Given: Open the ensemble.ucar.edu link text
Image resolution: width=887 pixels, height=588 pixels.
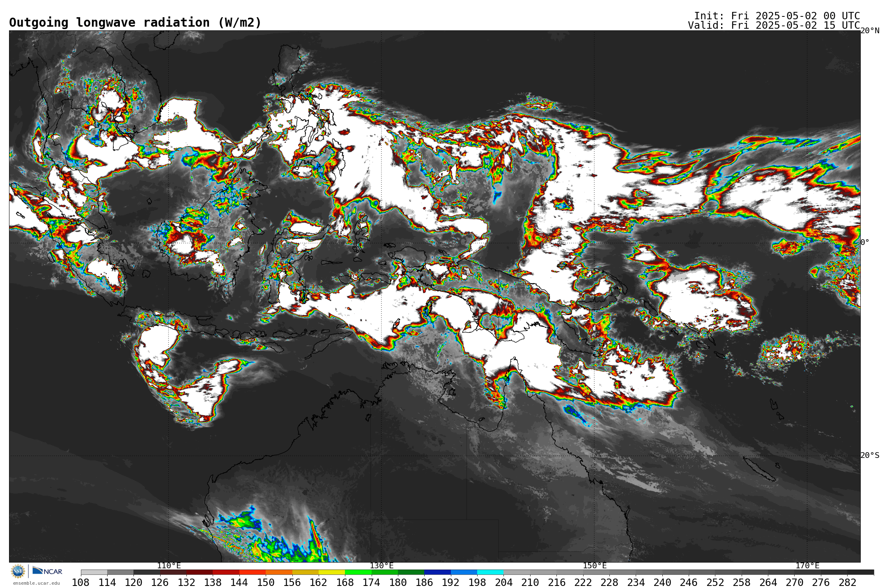Looking at the screenshot, I should click(x=36, y=583).
